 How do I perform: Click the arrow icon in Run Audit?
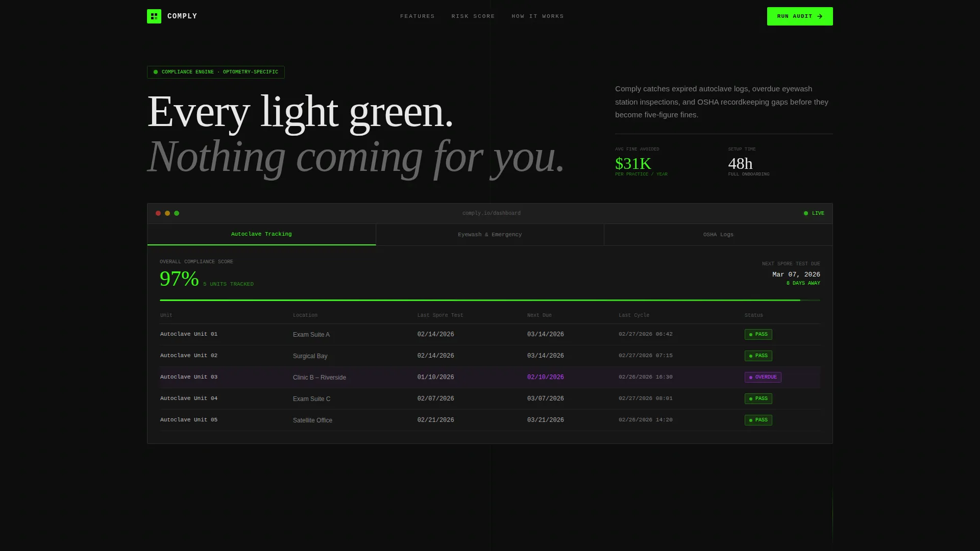(820, 16)
